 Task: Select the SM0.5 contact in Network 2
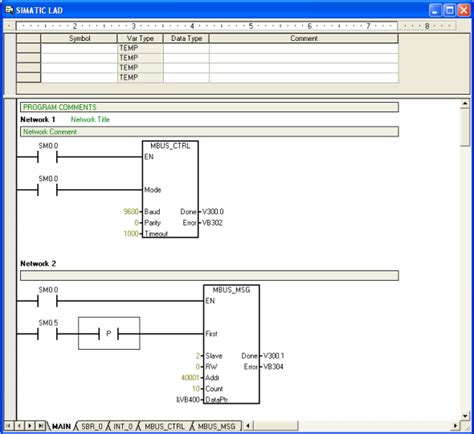click(48, 334)
